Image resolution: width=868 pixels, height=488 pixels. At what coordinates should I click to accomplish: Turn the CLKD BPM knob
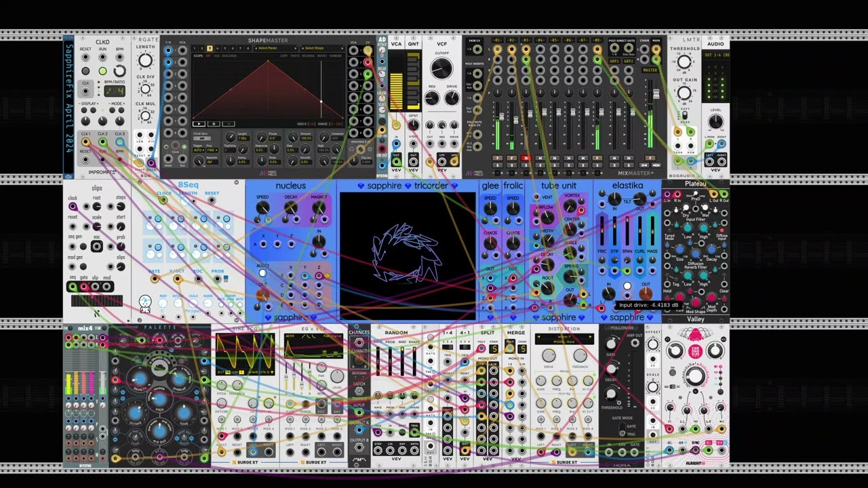(120, 71)
